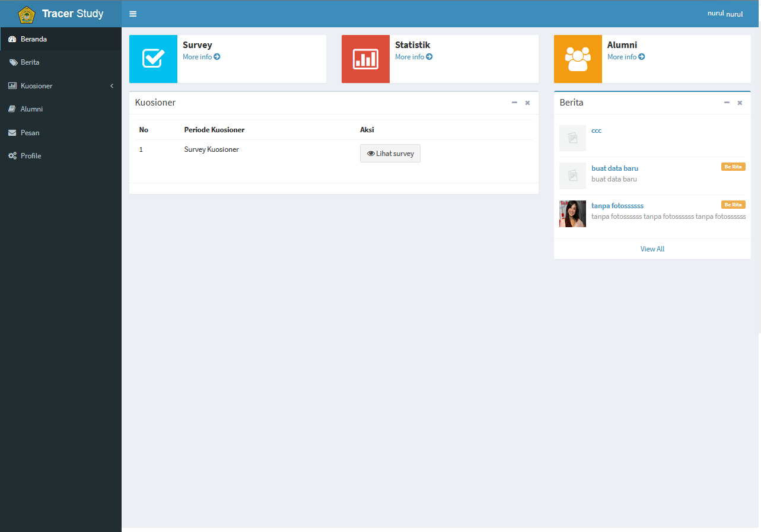Toggle the sidebar with the hamburger icon
Screen dimensions: 761x532
pos(133,14)
